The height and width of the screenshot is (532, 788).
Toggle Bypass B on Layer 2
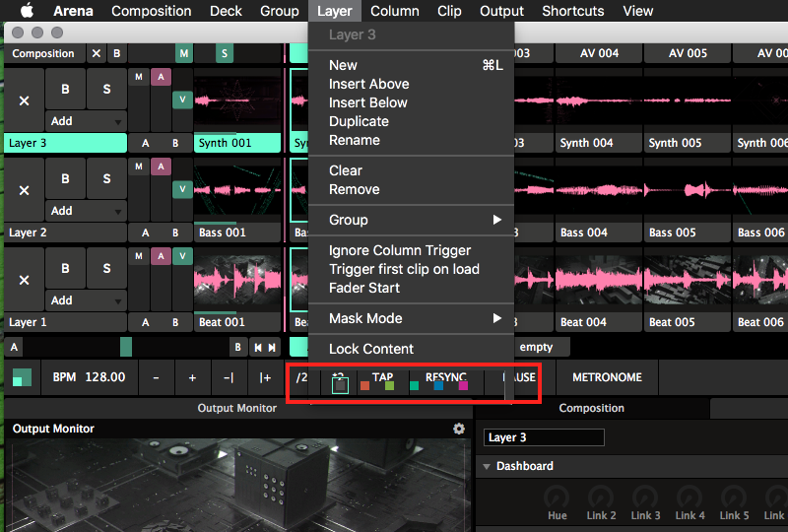click(65, 179)
